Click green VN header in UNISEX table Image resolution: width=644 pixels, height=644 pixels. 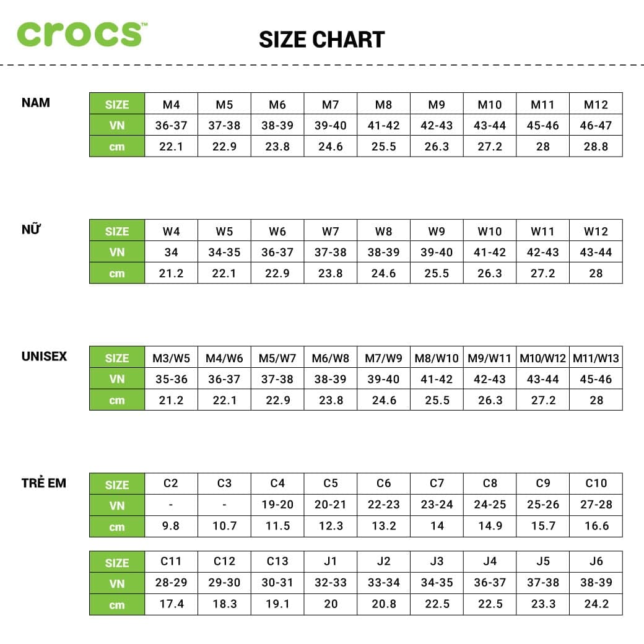tap(117, 379)
